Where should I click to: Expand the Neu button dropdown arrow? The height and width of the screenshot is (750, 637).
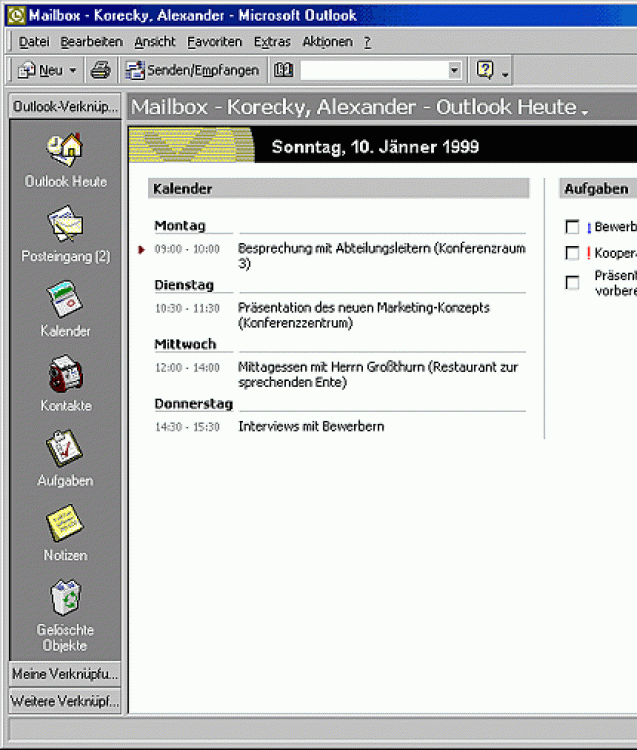[x=73, y=71]
